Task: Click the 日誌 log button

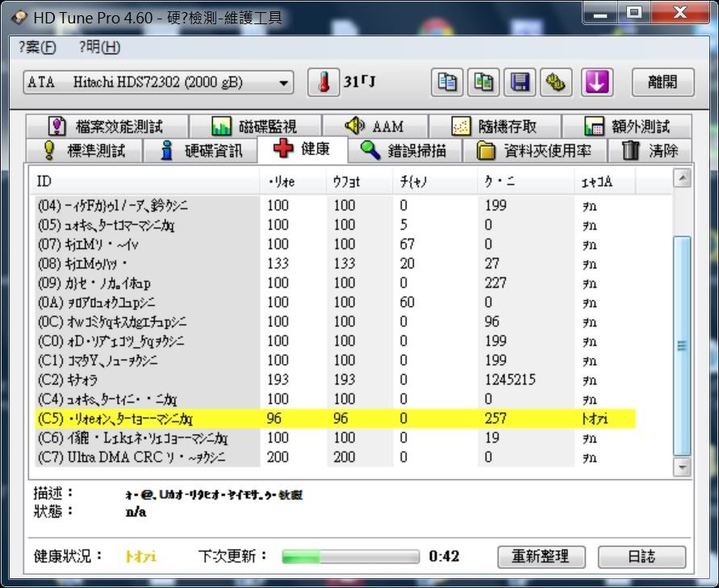Action: [642, 557]
